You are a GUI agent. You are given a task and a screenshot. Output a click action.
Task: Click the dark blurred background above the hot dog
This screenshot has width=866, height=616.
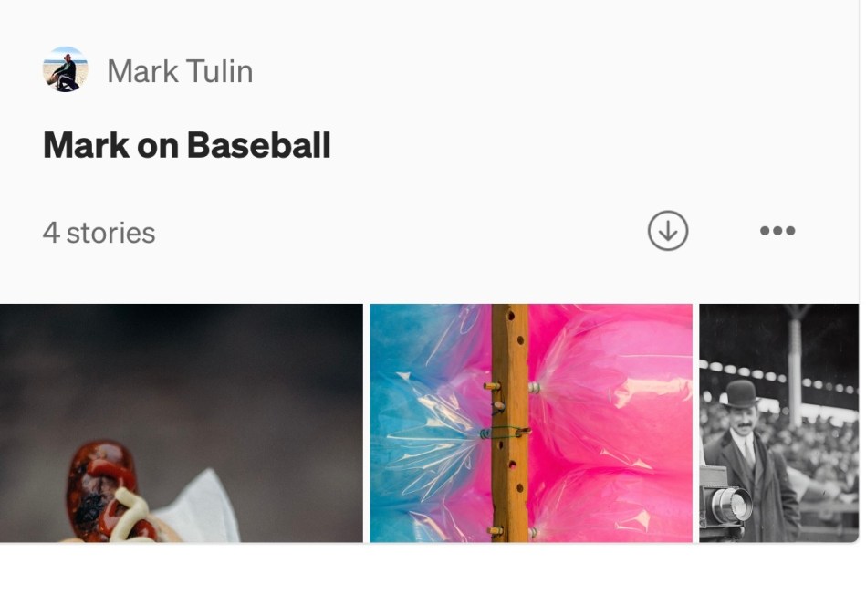click(x=182, y=365)
